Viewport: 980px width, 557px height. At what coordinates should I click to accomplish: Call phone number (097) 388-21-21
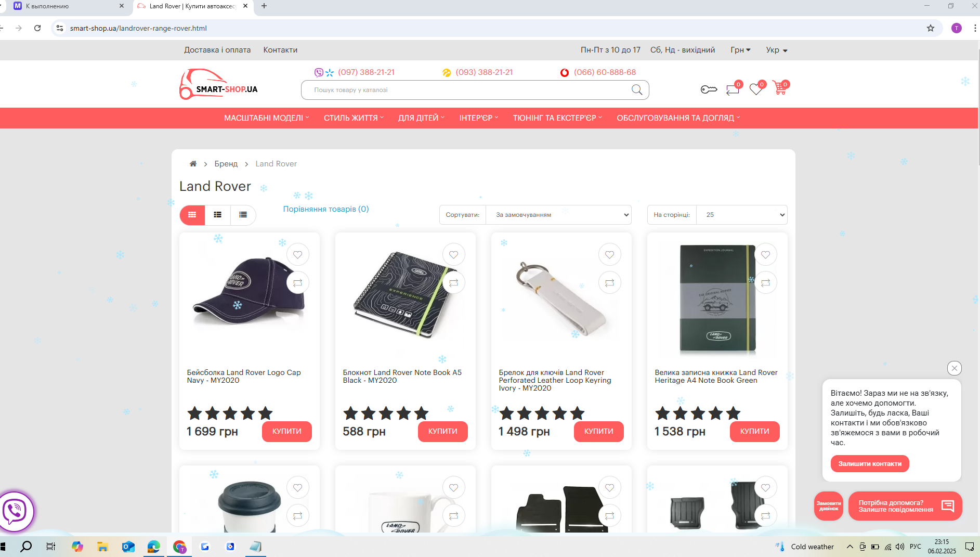[366, 72]
